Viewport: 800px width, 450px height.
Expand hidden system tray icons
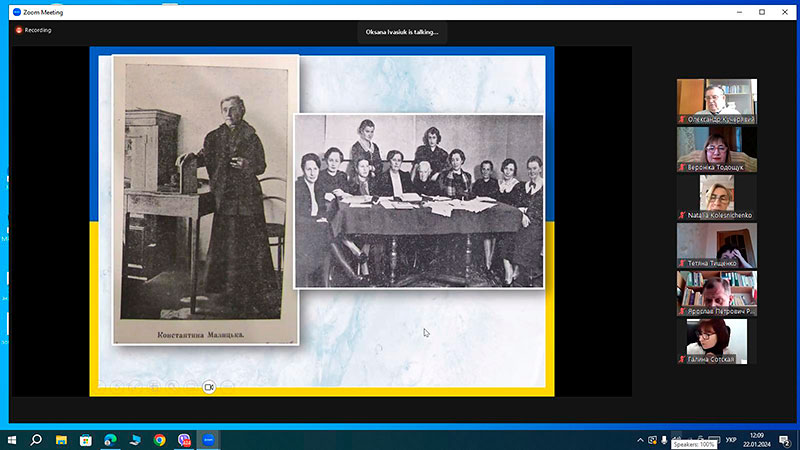click(x=640, y=440)
